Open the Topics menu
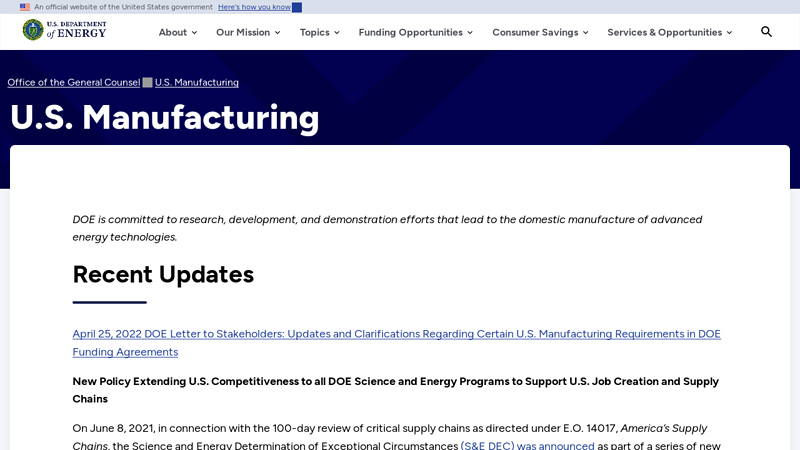 tap(319, 32)
